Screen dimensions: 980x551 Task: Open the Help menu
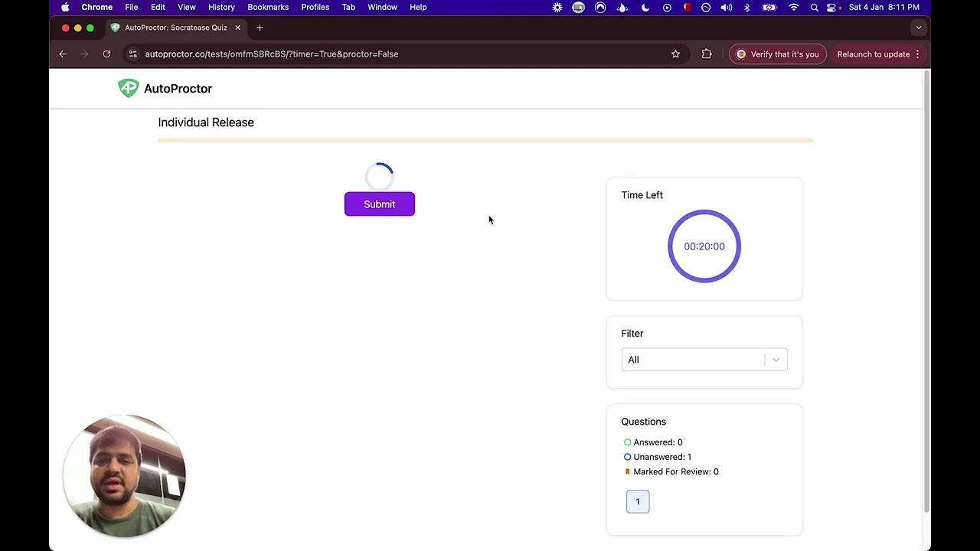coord(418,7)
